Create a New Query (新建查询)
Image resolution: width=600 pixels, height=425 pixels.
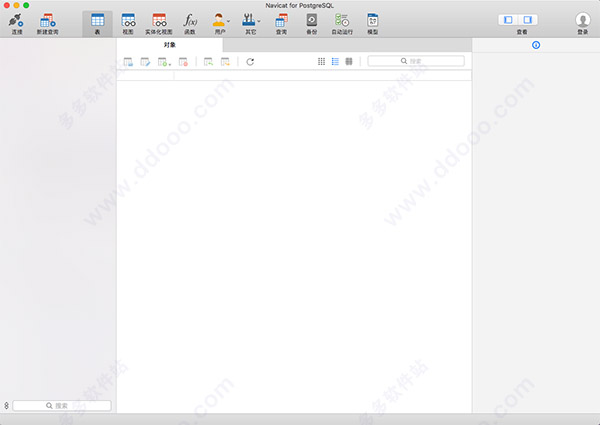(47, 24)
